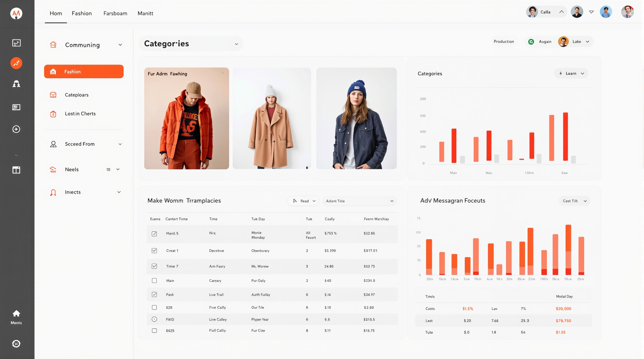Viewport: 644px width, 359px height.
Task: Uncheck the Time 7 row checkbox
Action: tap(154, 266)
